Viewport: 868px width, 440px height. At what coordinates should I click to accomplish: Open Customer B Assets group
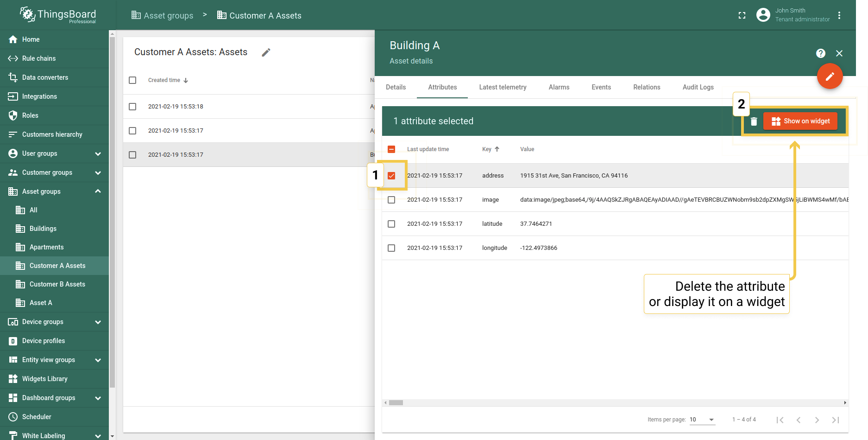coord(54,284)
